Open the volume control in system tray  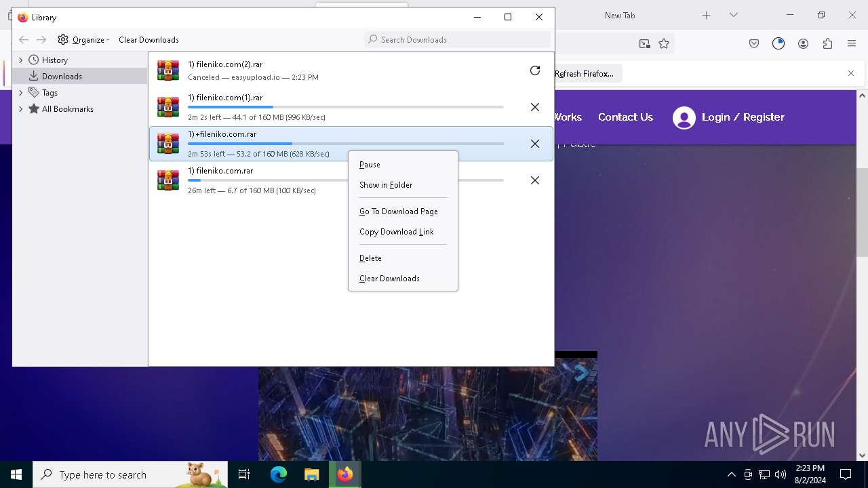tap(781, 474)
